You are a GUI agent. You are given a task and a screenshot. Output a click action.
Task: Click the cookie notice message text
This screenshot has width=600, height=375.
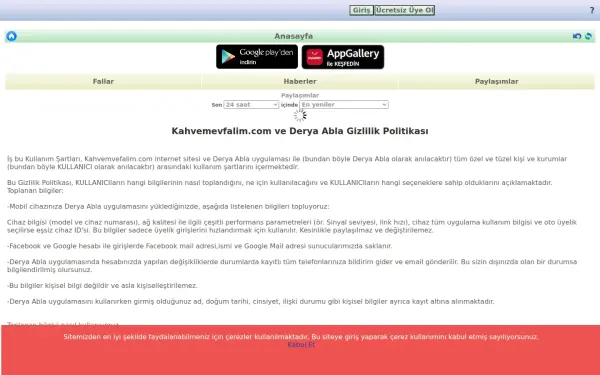pos(301,337)
